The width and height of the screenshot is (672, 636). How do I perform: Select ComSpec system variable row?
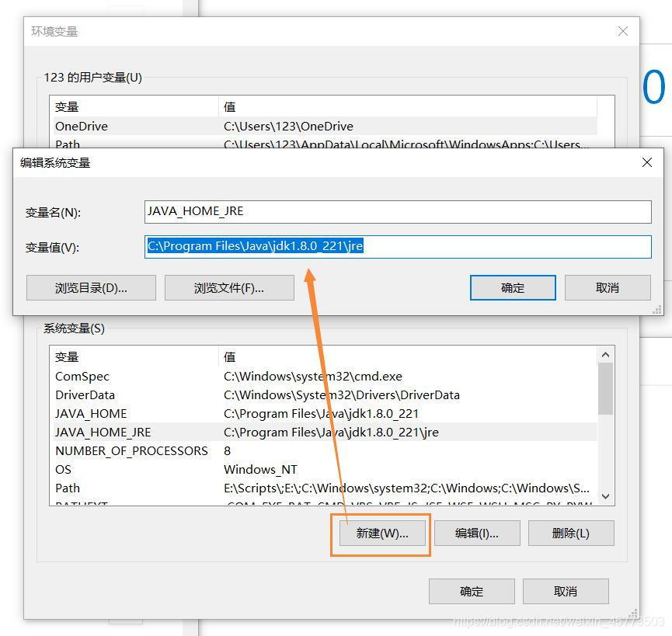coord(324,377)
